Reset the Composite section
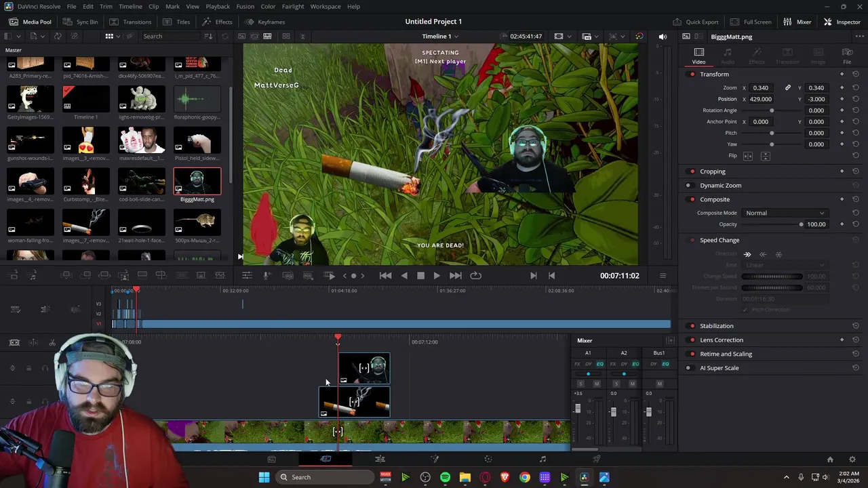868x488 pixels. [856, 199]
